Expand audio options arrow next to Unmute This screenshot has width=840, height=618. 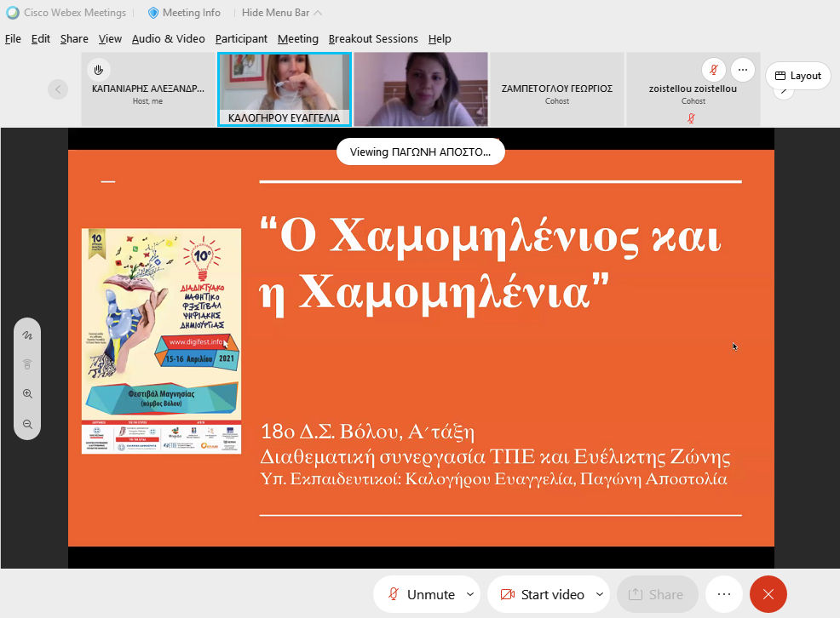(x=470, y=594)
